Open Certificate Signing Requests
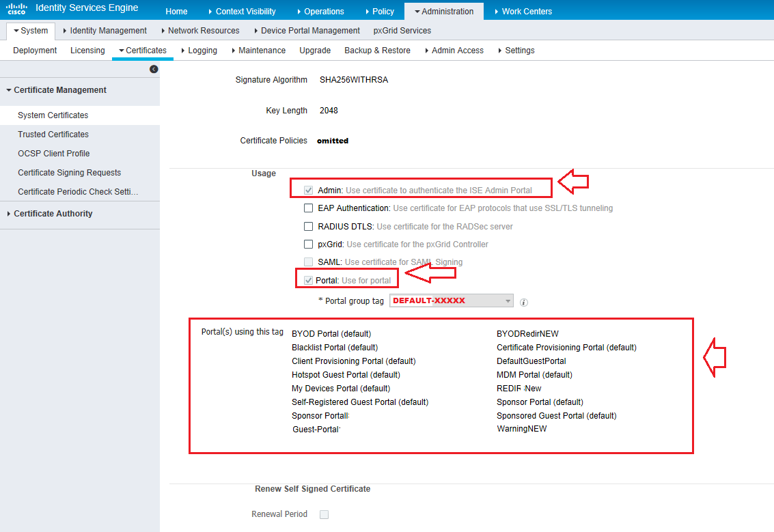 [x=69, y=173]
